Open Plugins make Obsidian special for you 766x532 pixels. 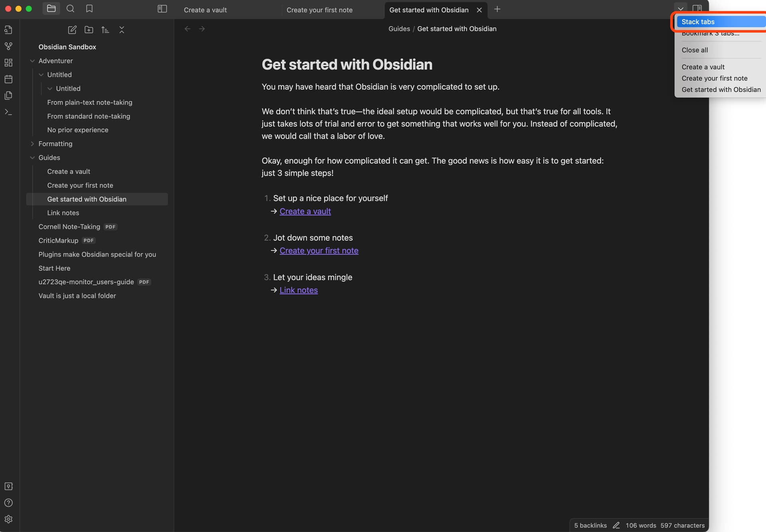pyautogui.click(x=97, y=254)
